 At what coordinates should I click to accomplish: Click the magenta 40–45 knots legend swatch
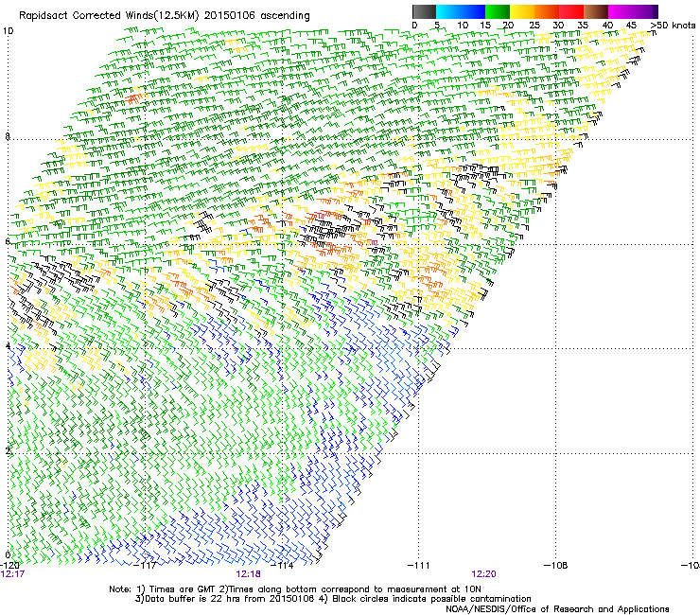(x=621, y=11)
